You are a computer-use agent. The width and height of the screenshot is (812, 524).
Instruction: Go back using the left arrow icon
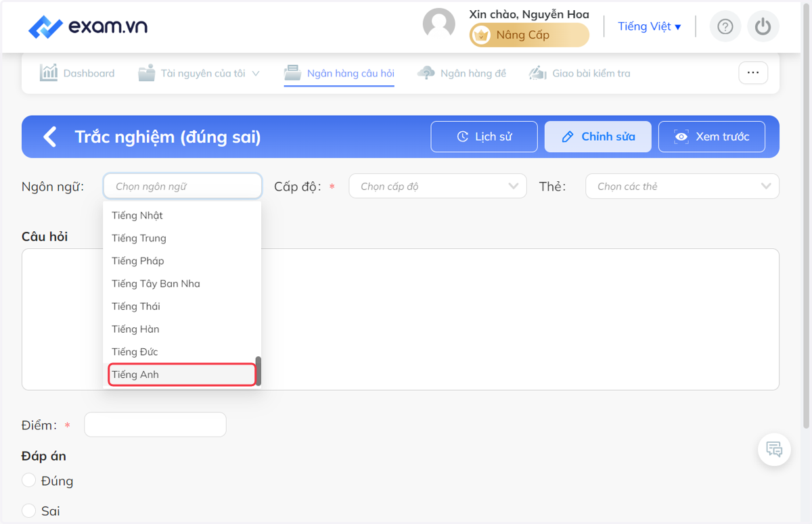coord(49,137)
